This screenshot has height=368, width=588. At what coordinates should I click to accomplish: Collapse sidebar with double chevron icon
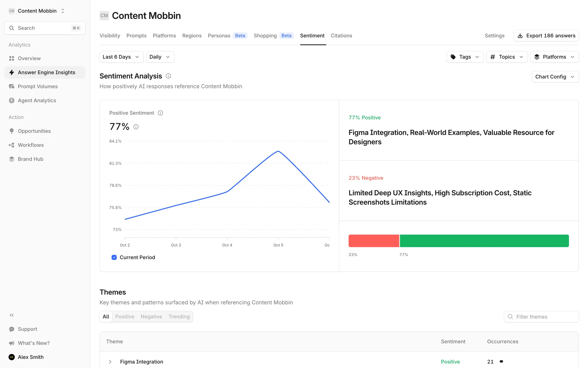[12, 315]
